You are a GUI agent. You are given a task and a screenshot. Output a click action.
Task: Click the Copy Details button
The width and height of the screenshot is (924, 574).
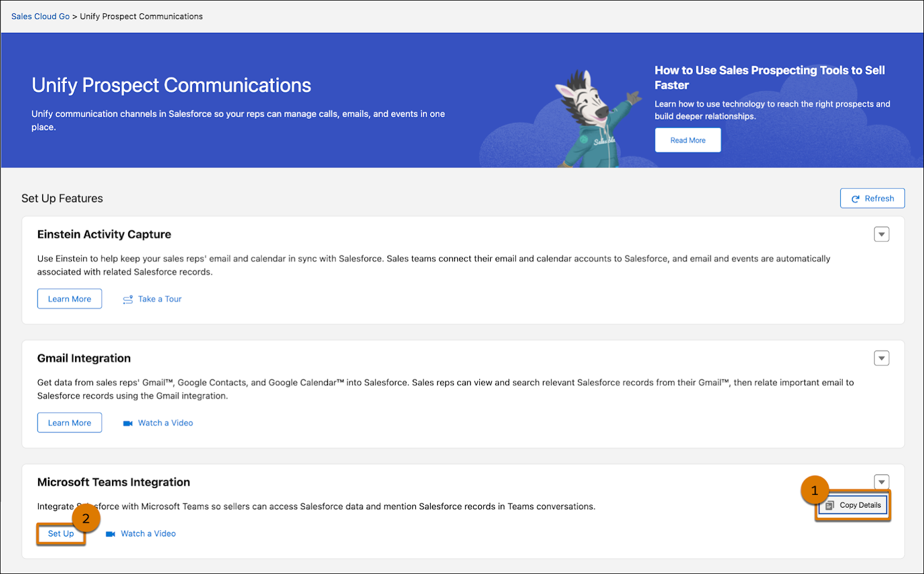tap(853, 505)
